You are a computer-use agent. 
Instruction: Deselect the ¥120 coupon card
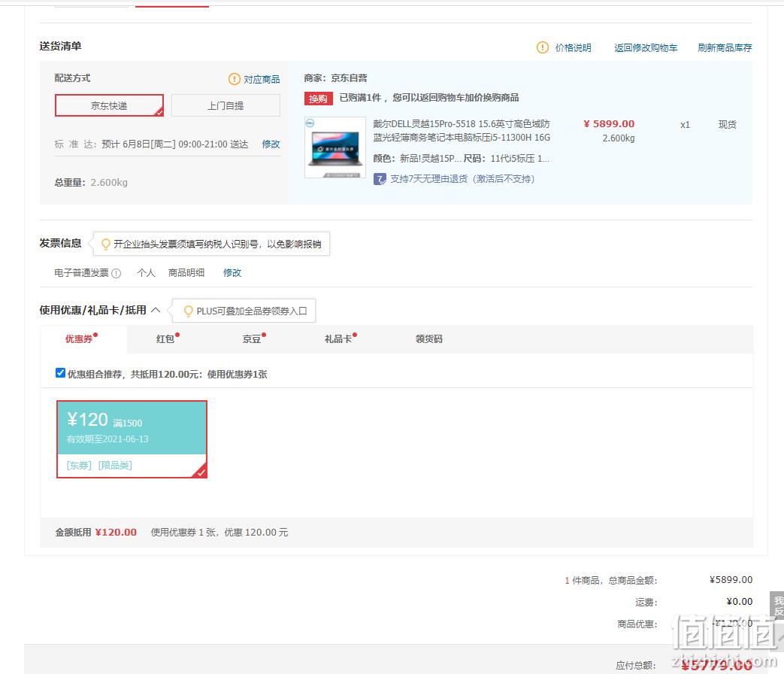click(x=132, y=439)
